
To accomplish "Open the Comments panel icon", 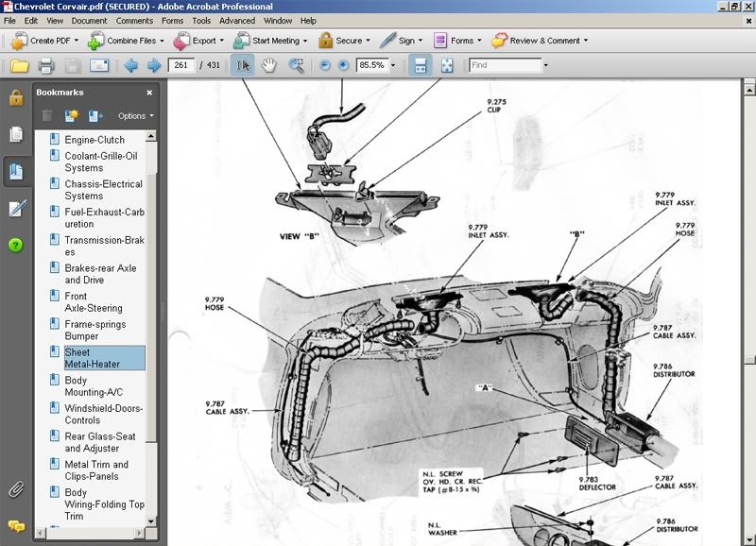I will [16, 526].
